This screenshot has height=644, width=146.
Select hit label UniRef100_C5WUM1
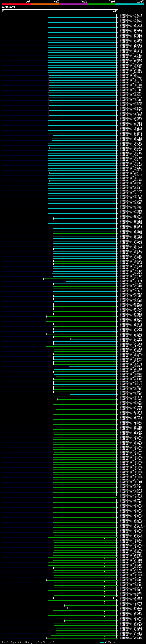click(x=131, y=284)
